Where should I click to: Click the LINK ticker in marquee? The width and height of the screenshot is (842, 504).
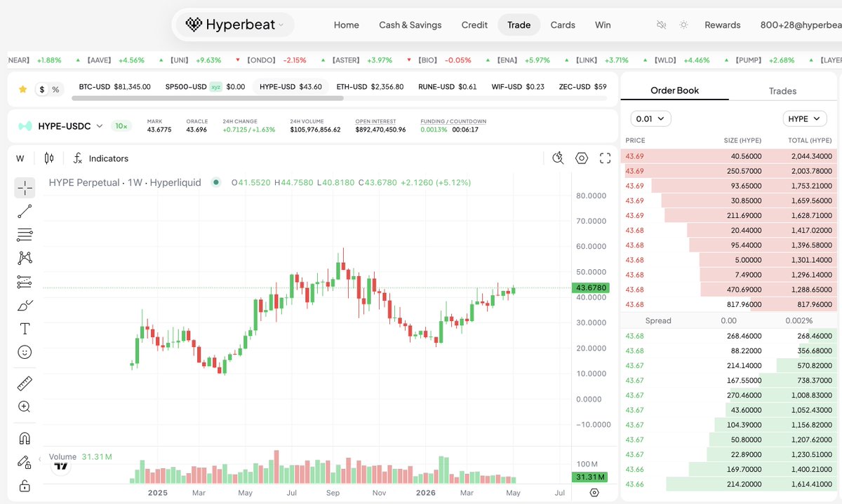595,60
